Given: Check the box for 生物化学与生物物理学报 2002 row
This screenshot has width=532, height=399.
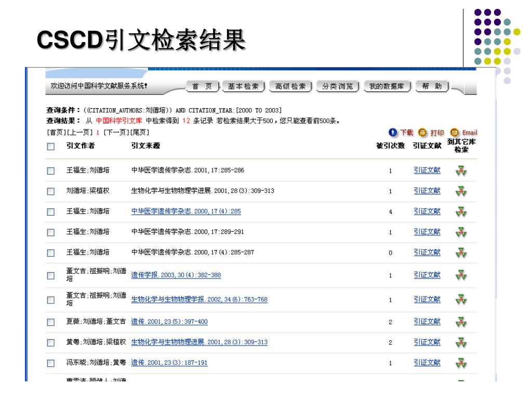Looking at the screenshot, I should (51, 300).
